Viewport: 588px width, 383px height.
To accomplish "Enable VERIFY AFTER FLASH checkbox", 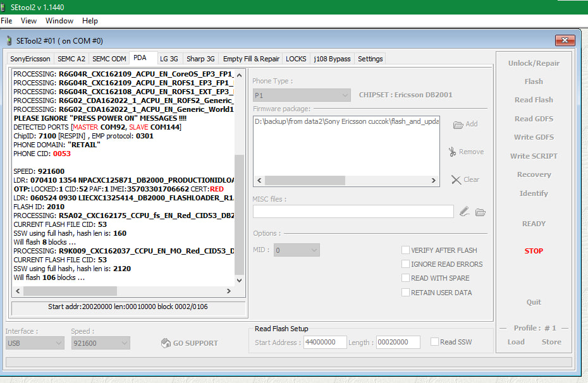I will click(405, 250).
